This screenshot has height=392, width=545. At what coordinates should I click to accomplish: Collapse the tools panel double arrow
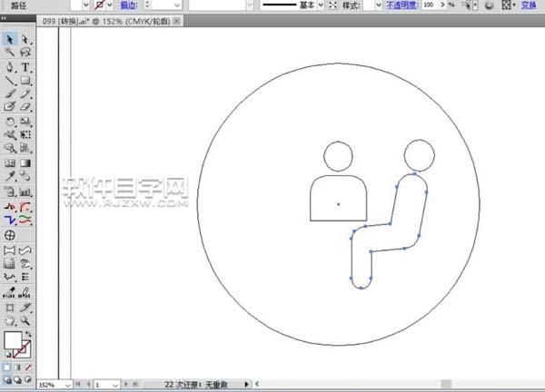(4, 18)
